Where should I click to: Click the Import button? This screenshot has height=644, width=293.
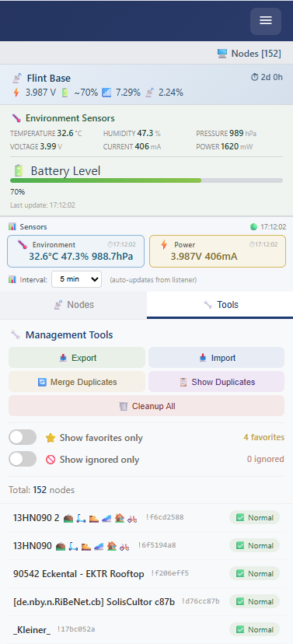(216, 358)
